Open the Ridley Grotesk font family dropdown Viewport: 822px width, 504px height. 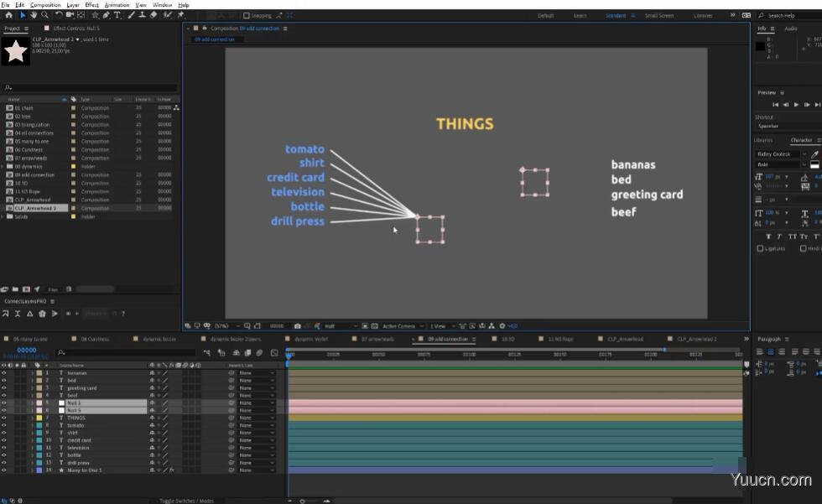(x=781, y=154)
